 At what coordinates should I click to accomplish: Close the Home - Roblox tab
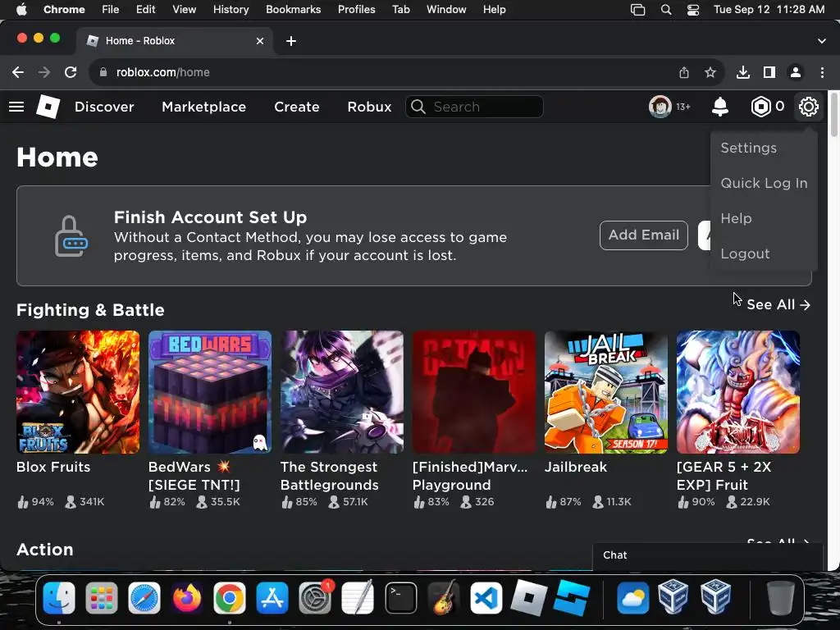tap(260, 41)
